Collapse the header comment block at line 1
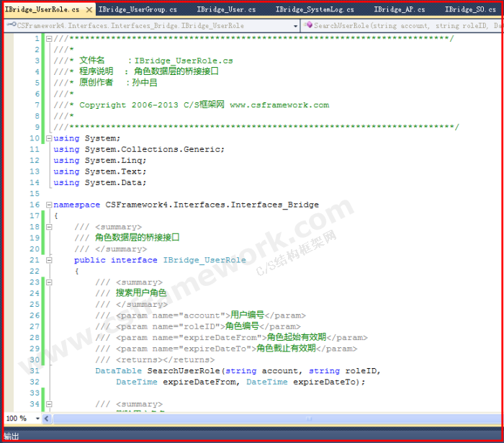Viewport: 504px width, 443px height. coord(48,38)
